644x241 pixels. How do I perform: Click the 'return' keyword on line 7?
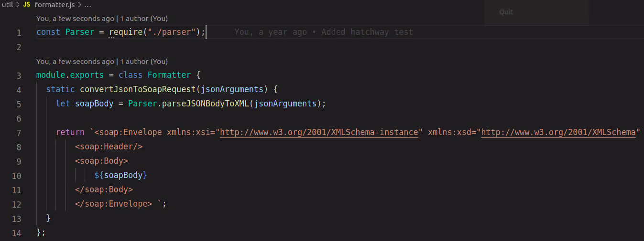click(70, 132)
